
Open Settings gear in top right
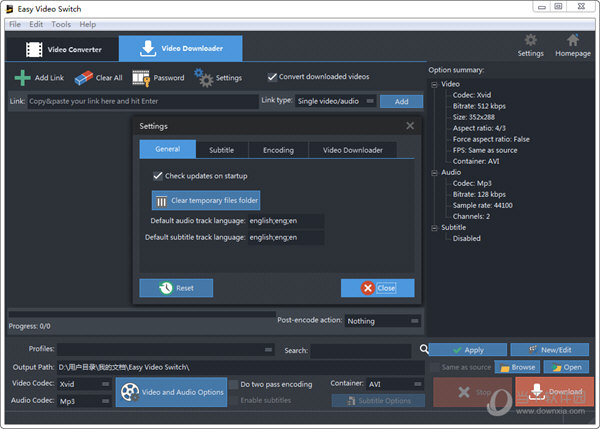pos(530,40)
